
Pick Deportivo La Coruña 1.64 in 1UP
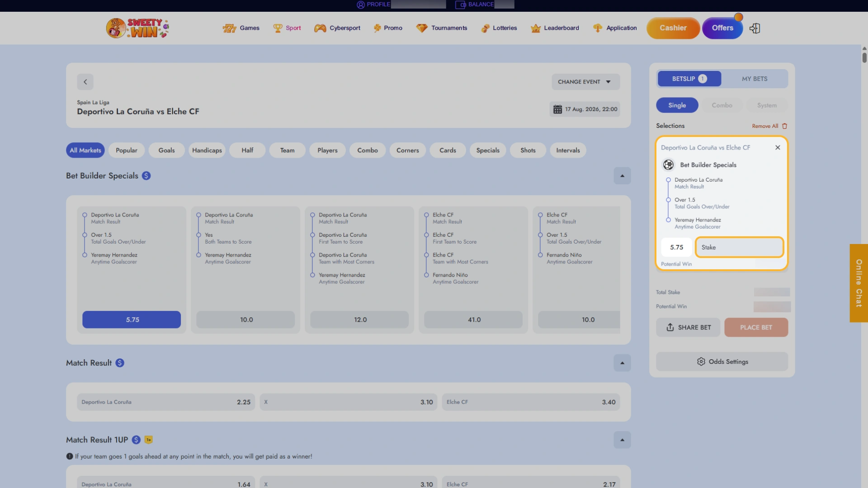pyautogui.click(x=166, y=482)
